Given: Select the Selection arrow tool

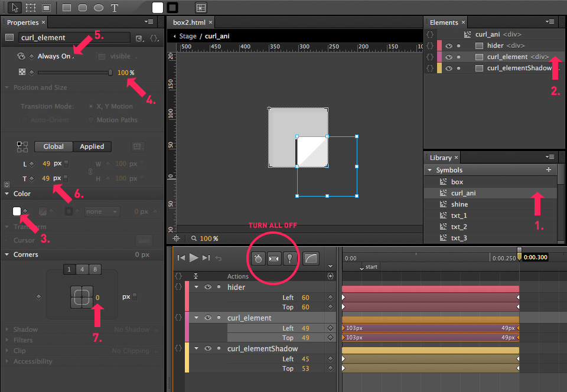Looking at the screenshot, I should (15, 8).
